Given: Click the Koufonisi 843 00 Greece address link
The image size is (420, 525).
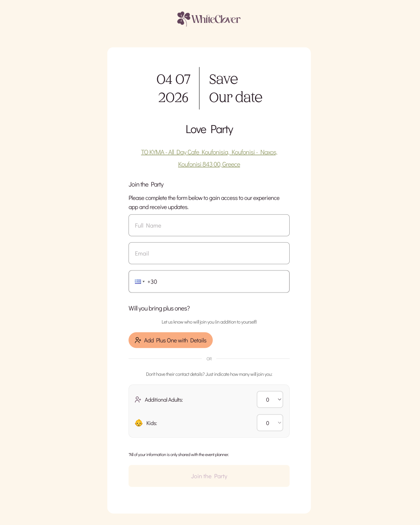Looking at the screenshot, I should coord(209,164).
